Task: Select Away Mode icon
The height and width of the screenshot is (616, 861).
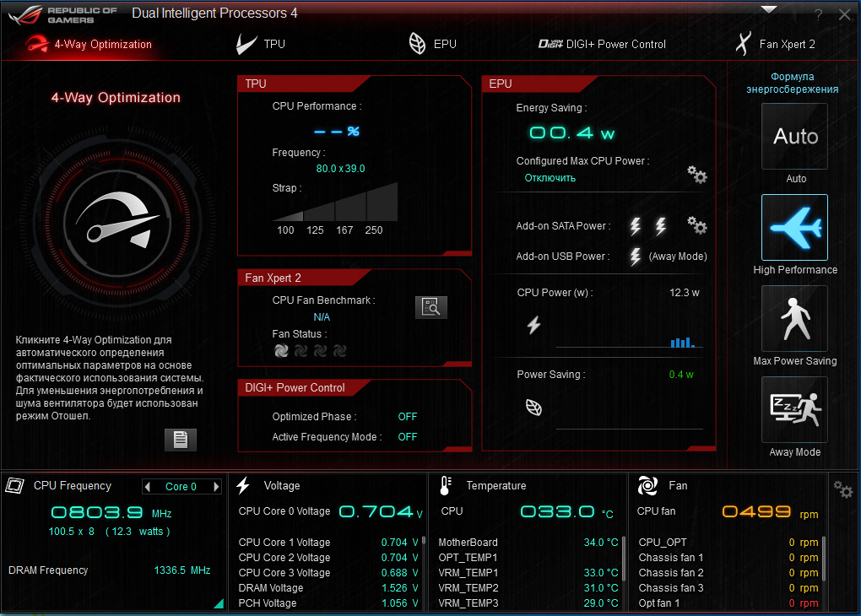Action: coord(794,409)
